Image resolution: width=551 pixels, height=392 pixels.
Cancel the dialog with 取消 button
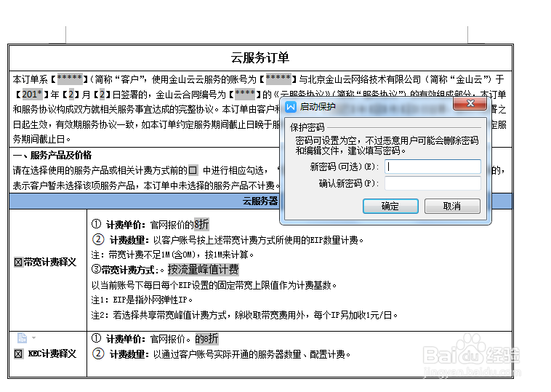(452, 206)
